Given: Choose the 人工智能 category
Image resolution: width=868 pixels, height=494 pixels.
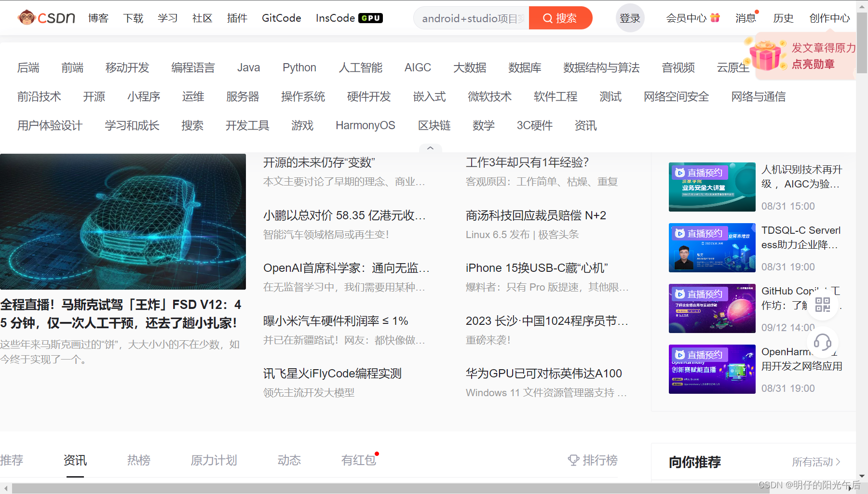Looking at the screenshot, I should tap(361, 67).
